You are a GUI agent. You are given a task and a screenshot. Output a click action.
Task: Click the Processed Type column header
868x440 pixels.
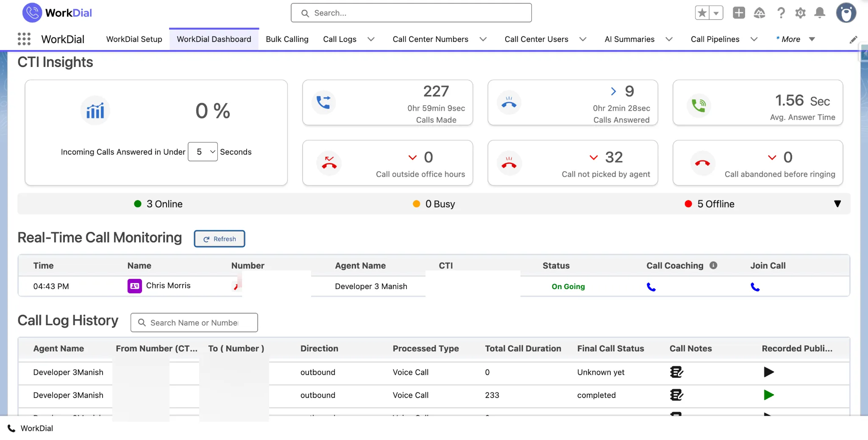426,348
